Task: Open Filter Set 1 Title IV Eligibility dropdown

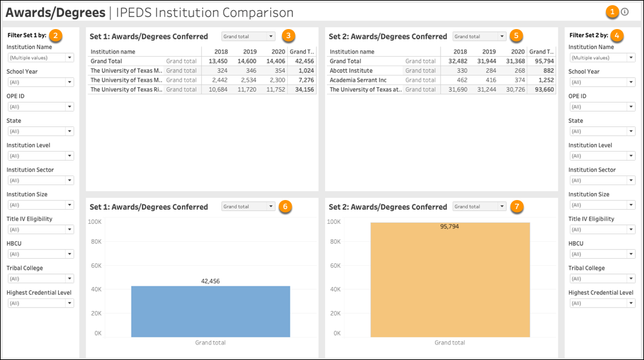Action: tap(41, 230)
